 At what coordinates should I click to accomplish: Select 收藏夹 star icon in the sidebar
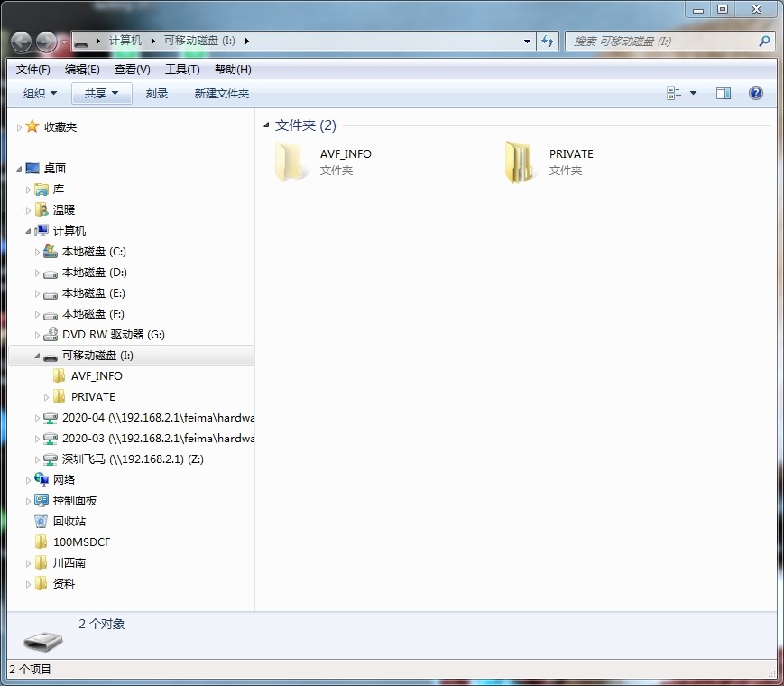pos(32,126)
